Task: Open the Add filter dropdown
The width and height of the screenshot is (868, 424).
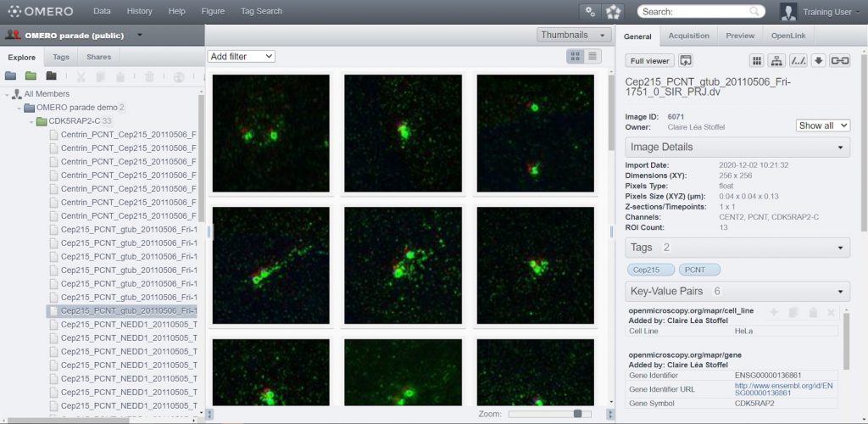Action: point(242,56)
